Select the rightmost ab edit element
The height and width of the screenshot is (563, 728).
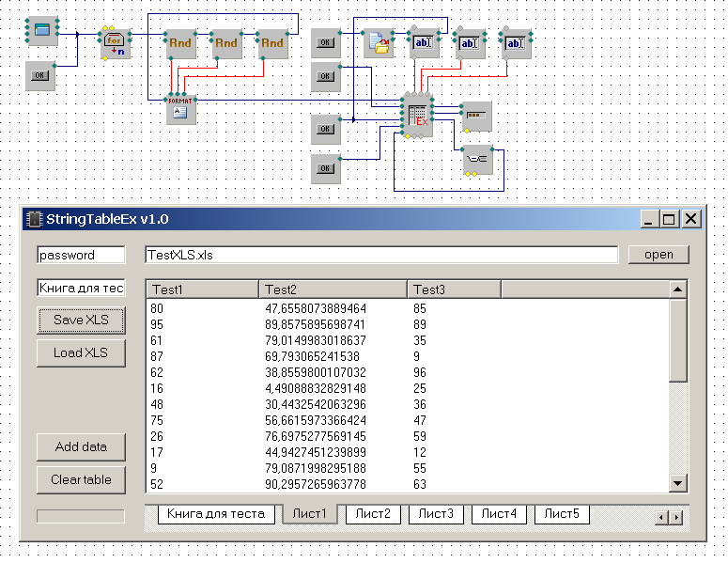(x=516, y=43)
